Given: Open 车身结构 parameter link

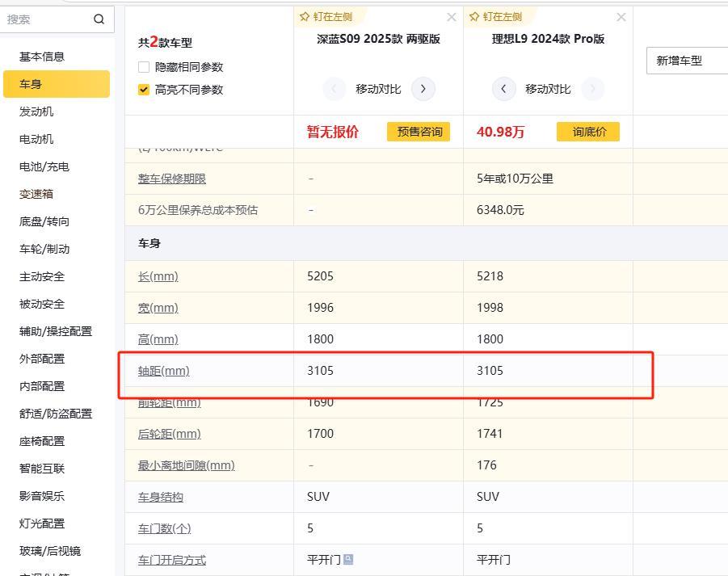Looking at the screenshot, I should (161, 497).
